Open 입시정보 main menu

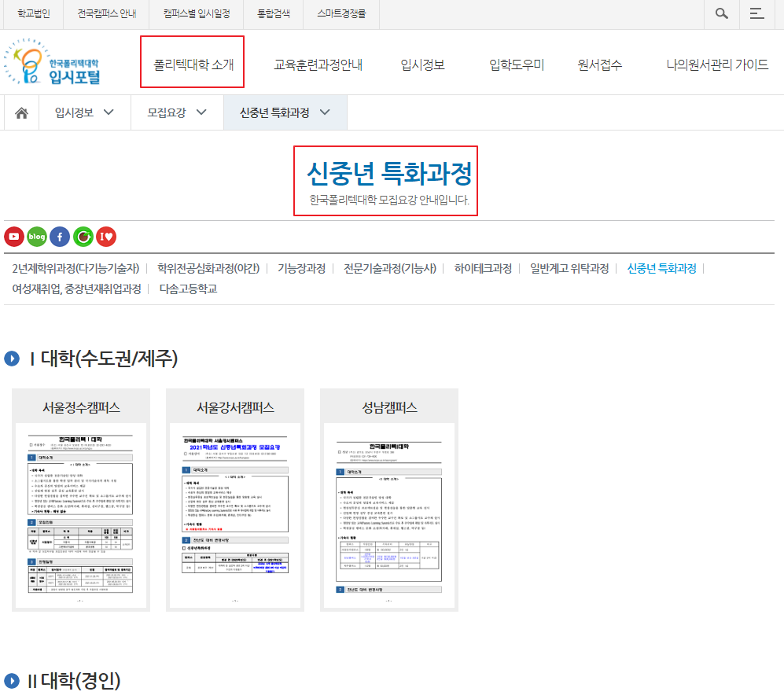tap(422, 64)
